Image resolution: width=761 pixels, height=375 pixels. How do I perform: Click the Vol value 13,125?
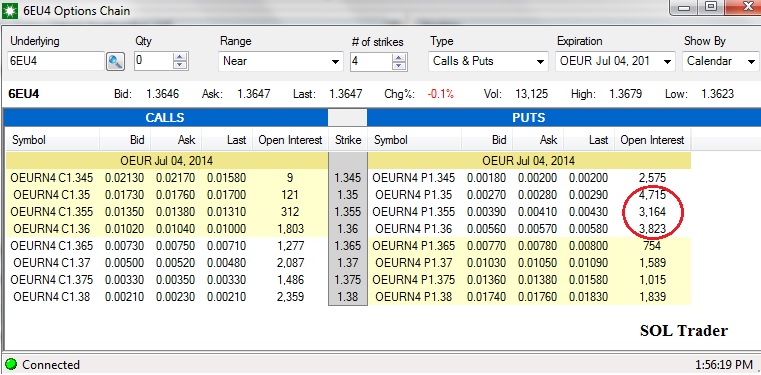coord(531,94)
